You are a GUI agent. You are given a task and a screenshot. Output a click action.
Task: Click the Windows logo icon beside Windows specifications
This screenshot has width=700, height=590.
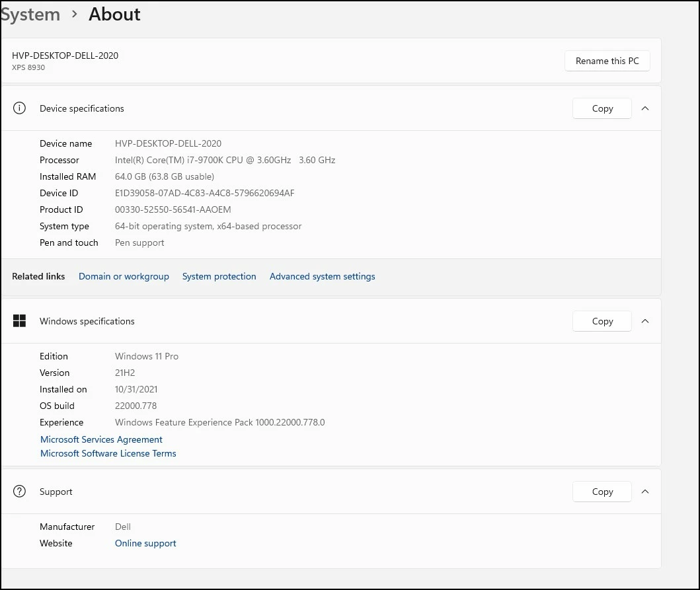[x=19, y=320]
